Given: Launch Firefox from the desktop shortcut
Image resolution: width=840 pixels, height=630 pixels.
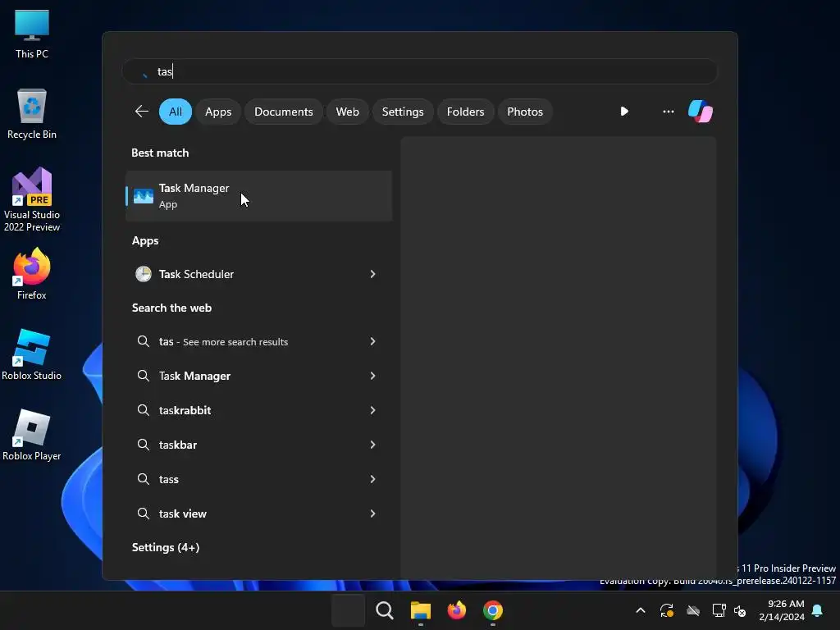Looking at the screenshot, I should click(32, 274).
